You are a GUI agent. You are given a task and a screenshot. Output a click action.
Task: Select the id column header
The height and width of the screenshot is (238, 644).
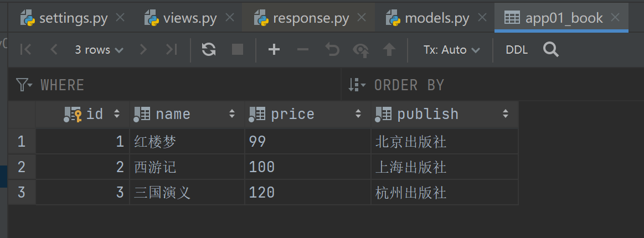tap(83, 114)
